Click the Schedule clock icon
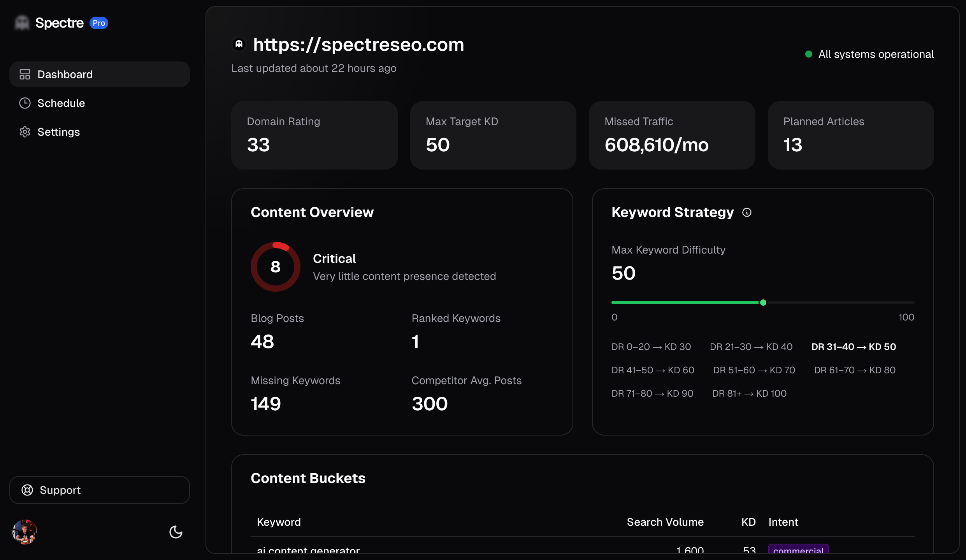 tap(25, 103)
